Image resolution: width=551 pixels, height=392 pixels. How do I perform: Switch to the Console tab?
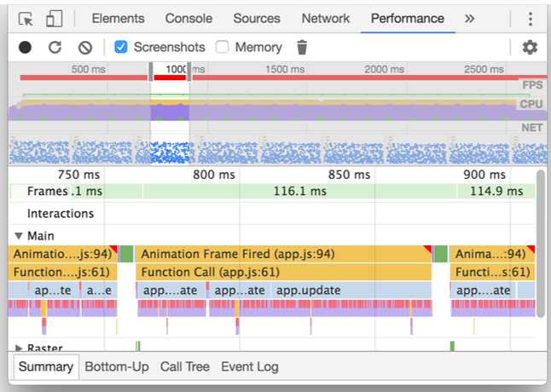coord(188,19)
